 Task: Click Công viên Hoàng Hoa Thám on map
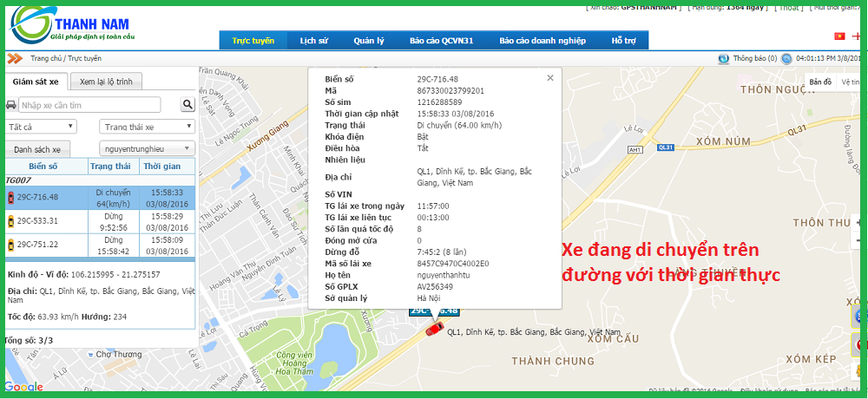click(x=296, y=363)
